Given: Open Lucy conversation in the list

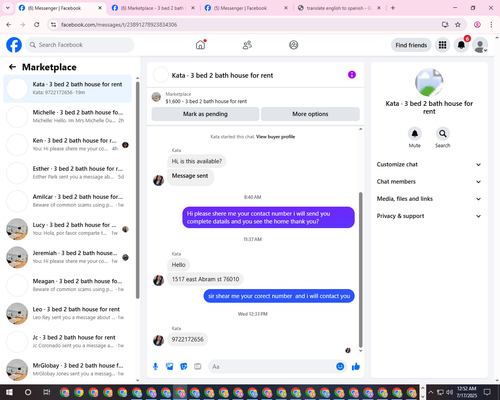Looking at the screenshot, I should pyautogui.click(x=67, y=229).
